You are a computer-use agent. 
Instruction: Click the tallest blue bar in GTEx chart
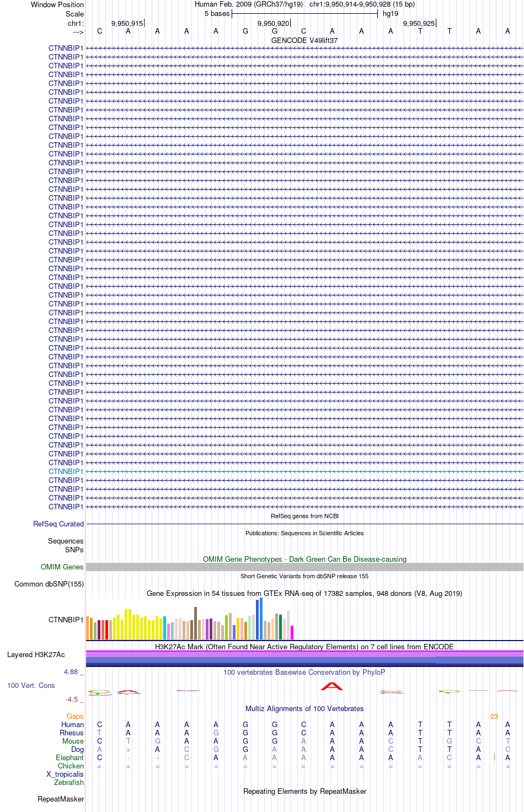[261, 619]
